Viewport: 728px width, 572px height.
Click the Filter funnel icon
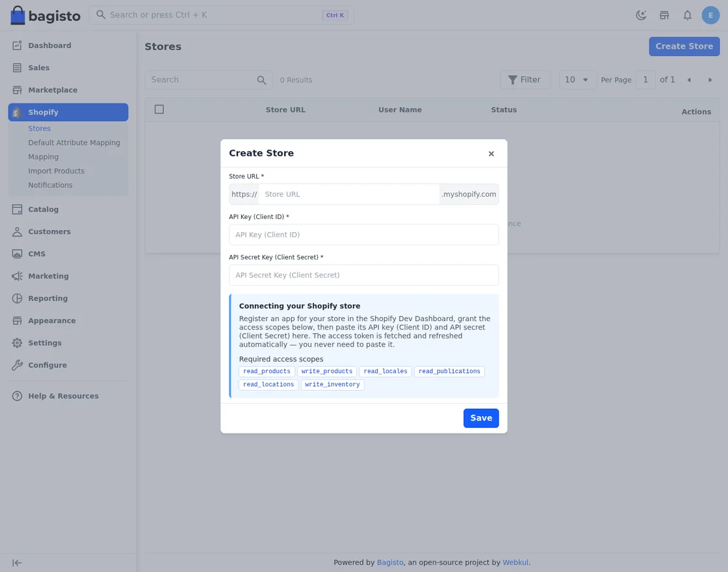[513, 80]
